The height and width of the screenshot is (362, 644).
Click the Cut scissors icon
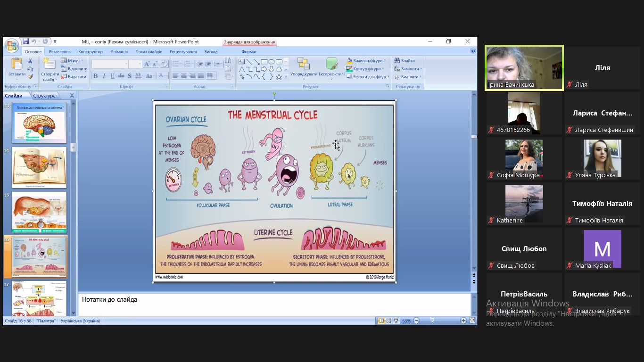30,61
